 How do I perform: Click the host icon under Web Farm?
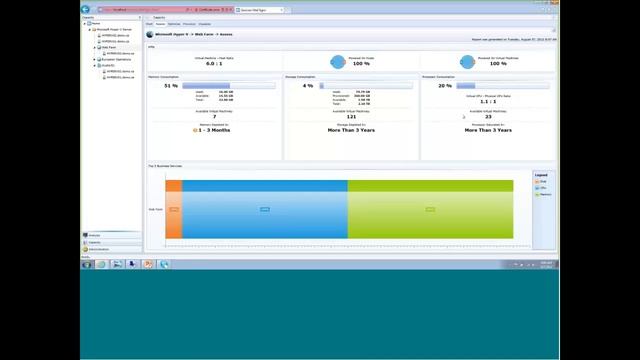coord(104,53)
